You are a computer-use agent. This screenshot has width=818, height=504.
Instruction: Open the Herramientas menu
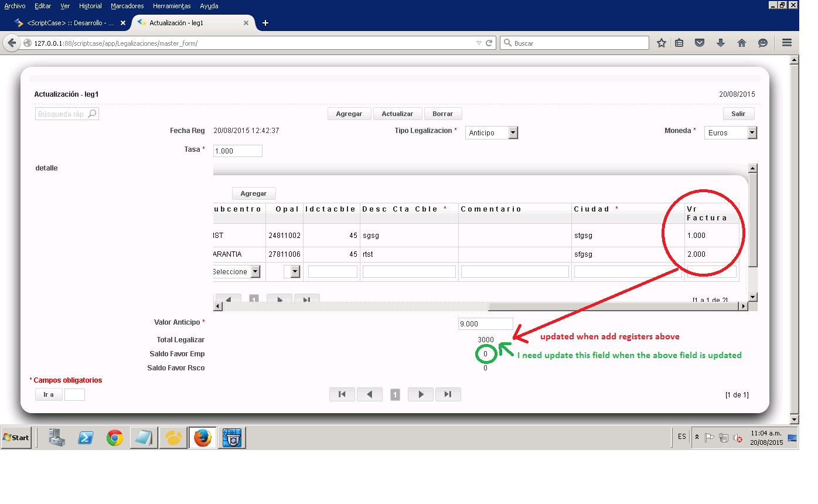coord(172,6)
